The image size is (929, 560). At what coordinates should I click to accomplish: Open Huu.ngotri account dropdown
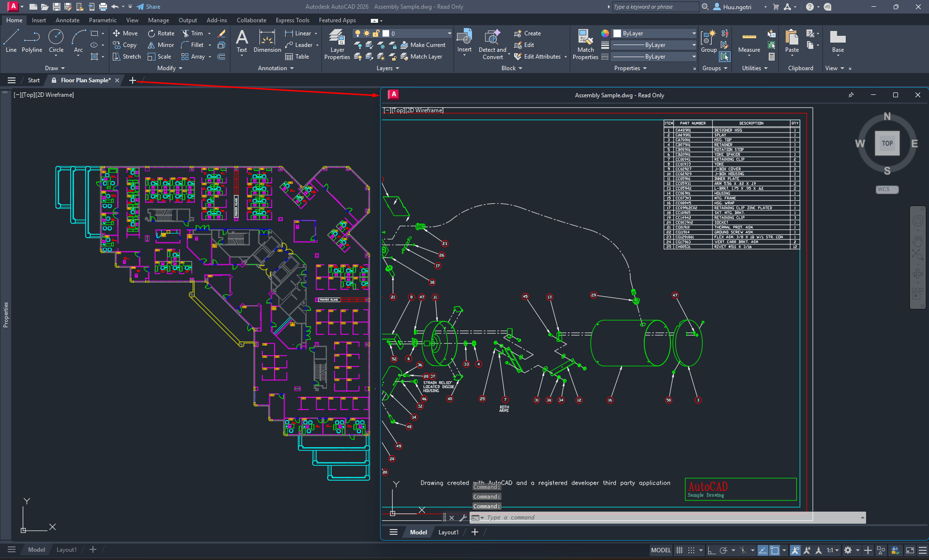point(765,7)
